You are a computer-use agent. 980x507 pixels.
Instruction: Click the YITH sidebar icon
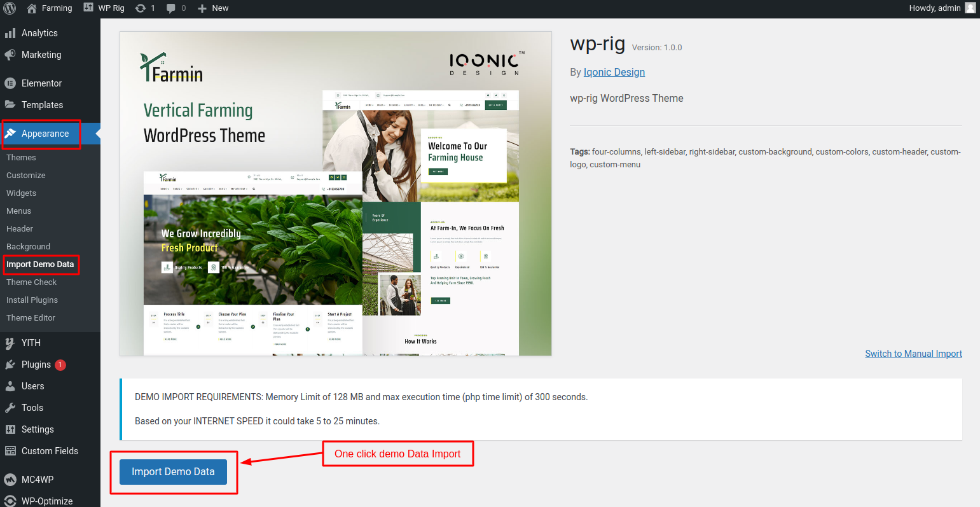click(x=10, y=343)
